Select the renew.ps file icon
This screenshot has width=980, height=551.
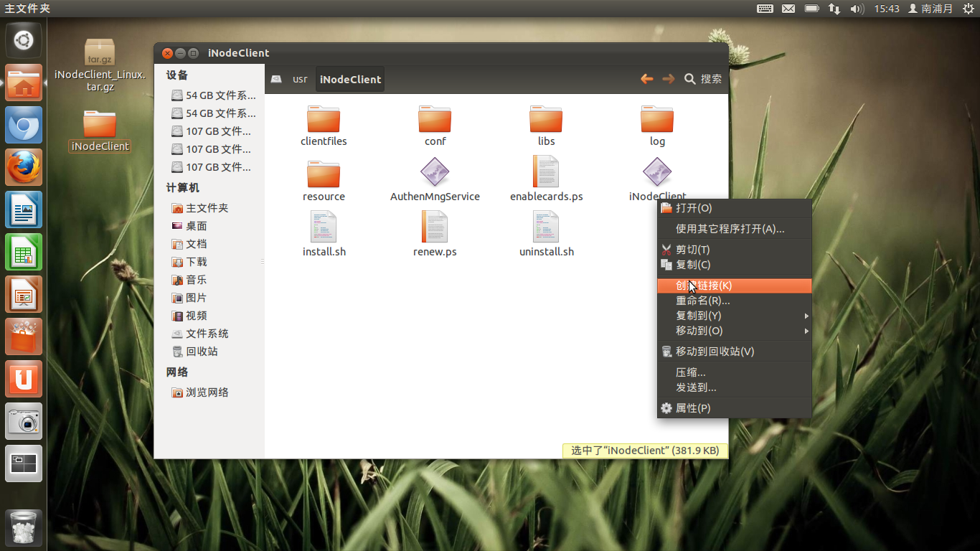pyautogui.click(x=435, y=227)
